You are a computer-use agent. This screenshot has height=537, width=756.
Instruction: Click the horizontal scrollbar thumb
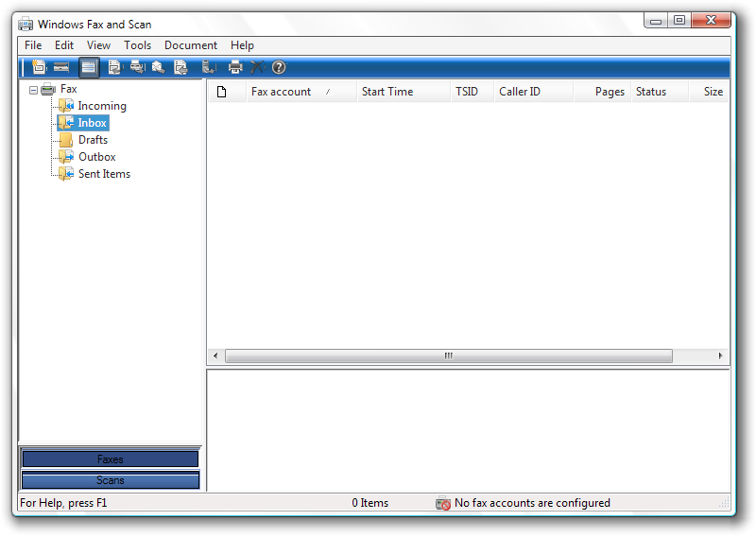click(448, 356)
